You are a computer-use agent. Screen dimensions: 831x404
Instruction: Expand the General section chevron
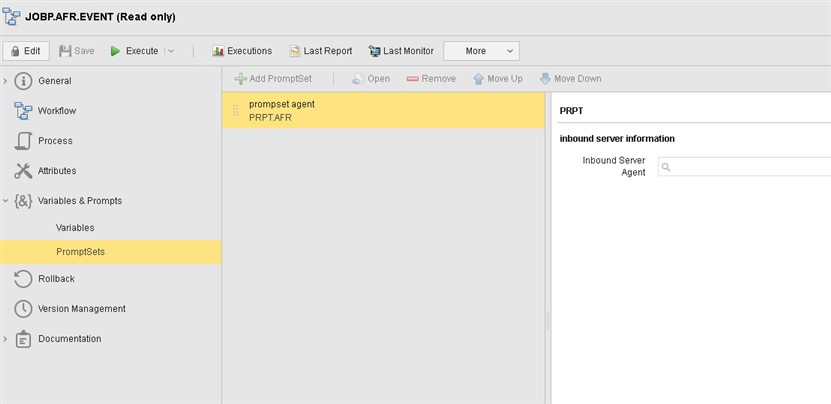(x=5, y=81)
